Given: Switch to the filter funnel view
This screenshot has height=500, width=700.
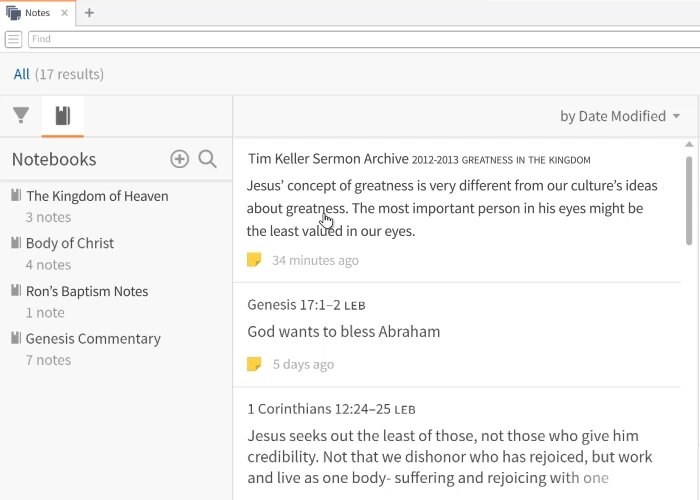Looking at the screenshot, I should 21,116.
